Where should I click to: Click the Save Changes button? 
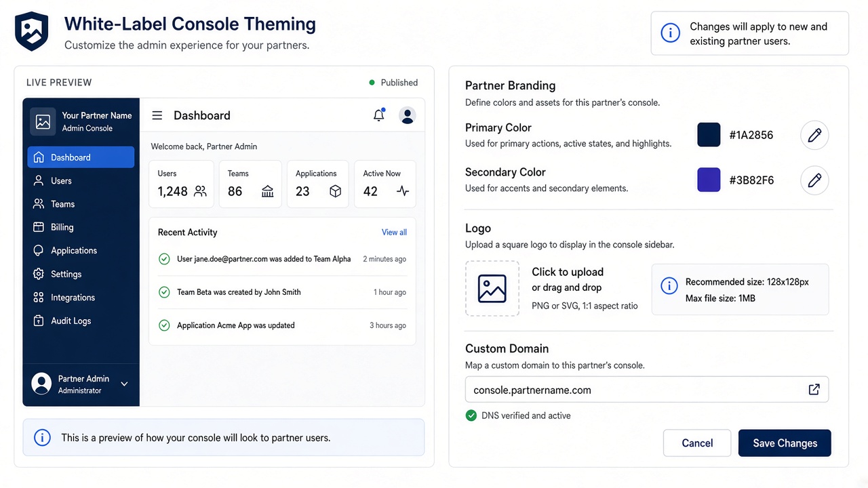[785, 443]
